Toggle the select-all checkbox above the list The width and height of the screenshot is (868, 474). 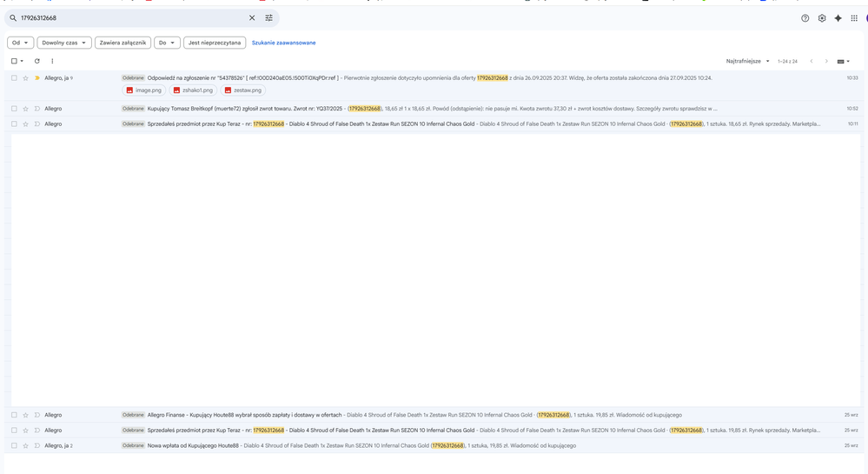click(x=14, y=62)
